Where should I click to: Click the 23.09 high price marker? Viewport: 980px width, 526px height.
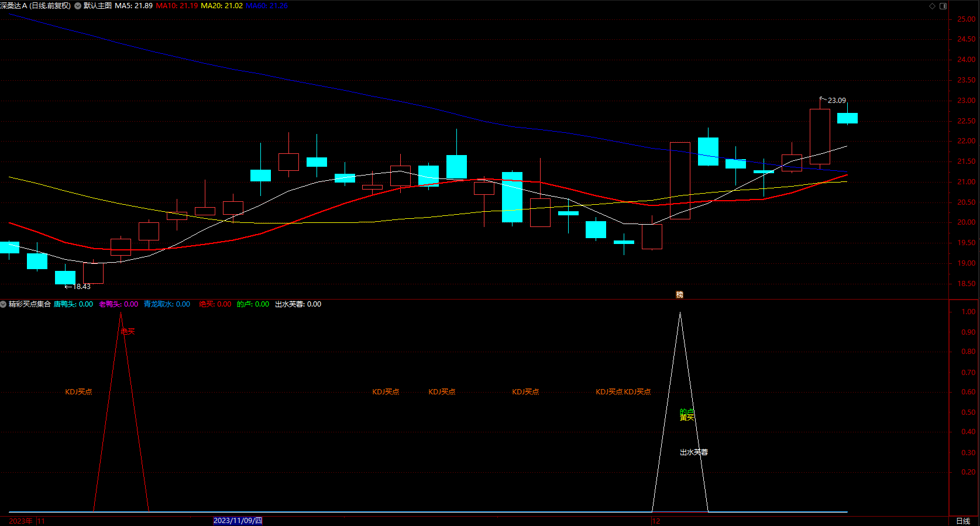click(837, 101)
